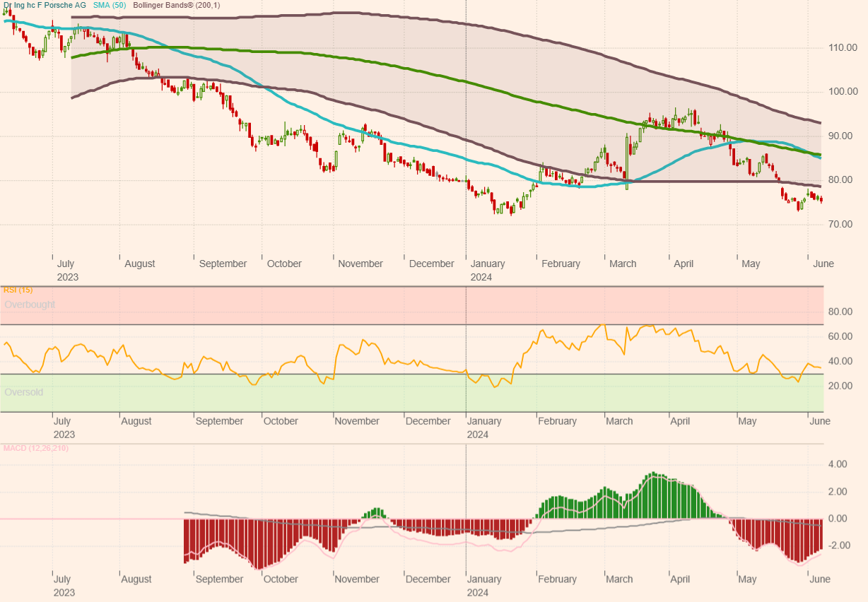Click the 4.00 value on MACD axis
The width and height of the screenshot is (868, 602).
tap(838, 464)
